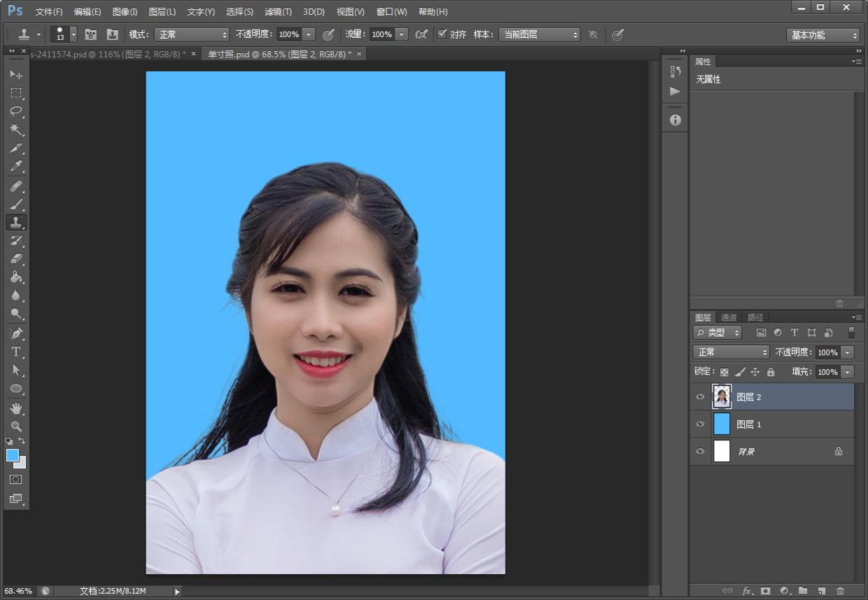
Task: Select the Magic Wand tool
Action: click(x=16, y=130)
